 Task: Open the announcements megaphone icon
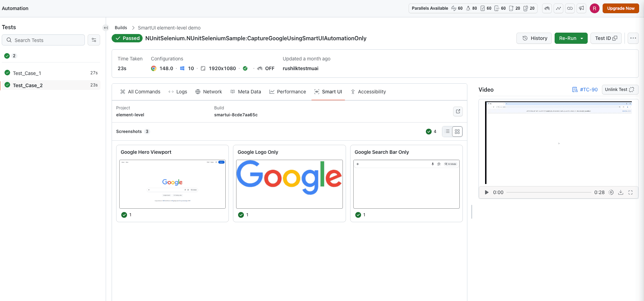click(x=581, y=8)
